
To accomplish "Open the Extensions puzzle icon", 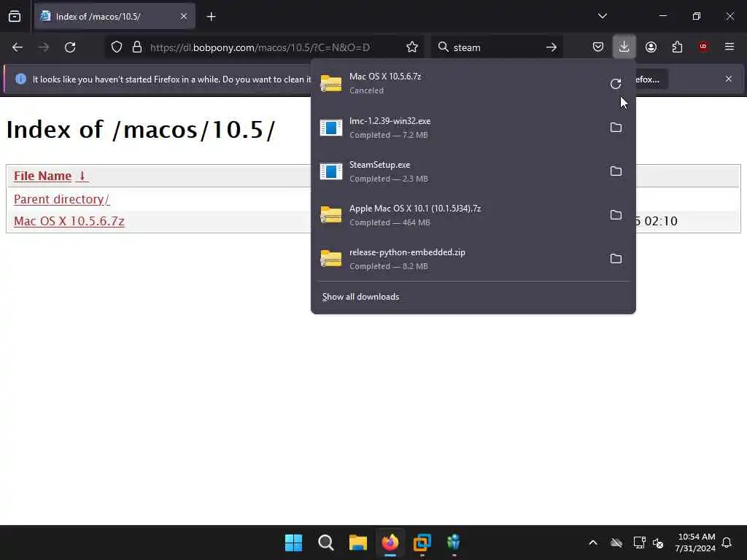I will pos(677,47).
